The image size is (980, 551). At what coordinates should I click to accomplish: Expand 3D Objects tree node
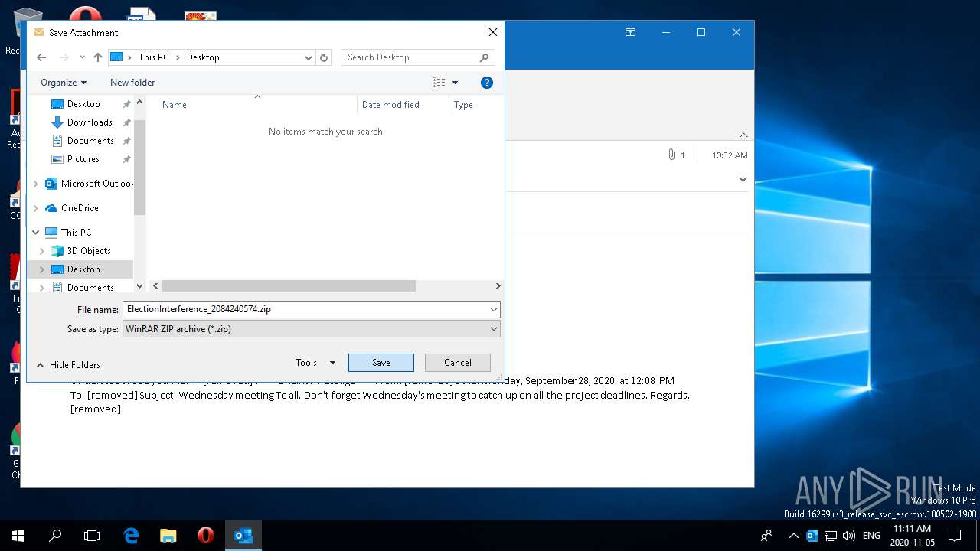(x=41, y=251)
